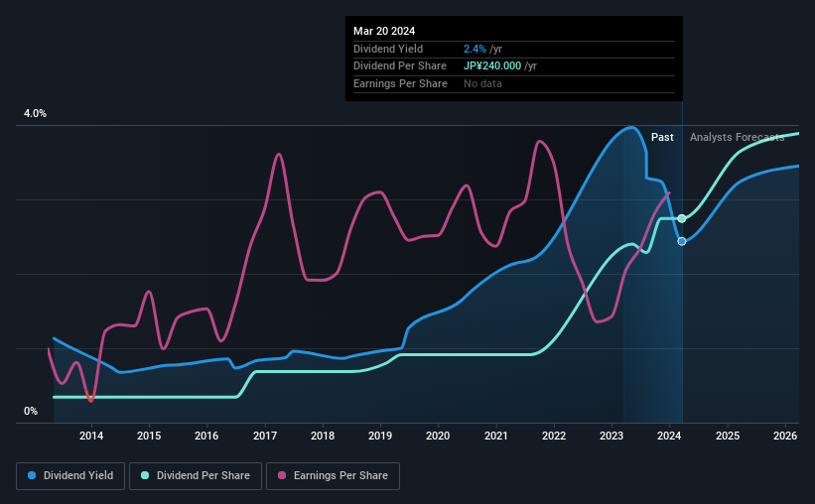Toggle the Dividend Per Share legend button
815x504 pixels.
pyautogui.click(x=196, y=476)
